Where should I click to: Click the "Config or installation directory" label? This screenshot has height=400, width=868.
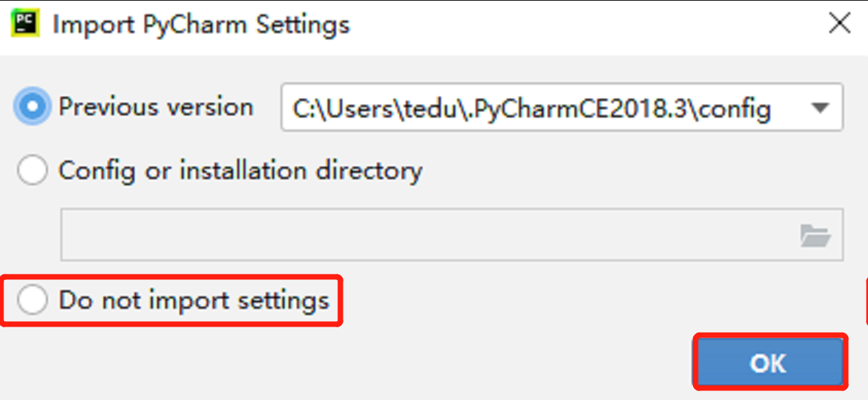click(240, 170)
